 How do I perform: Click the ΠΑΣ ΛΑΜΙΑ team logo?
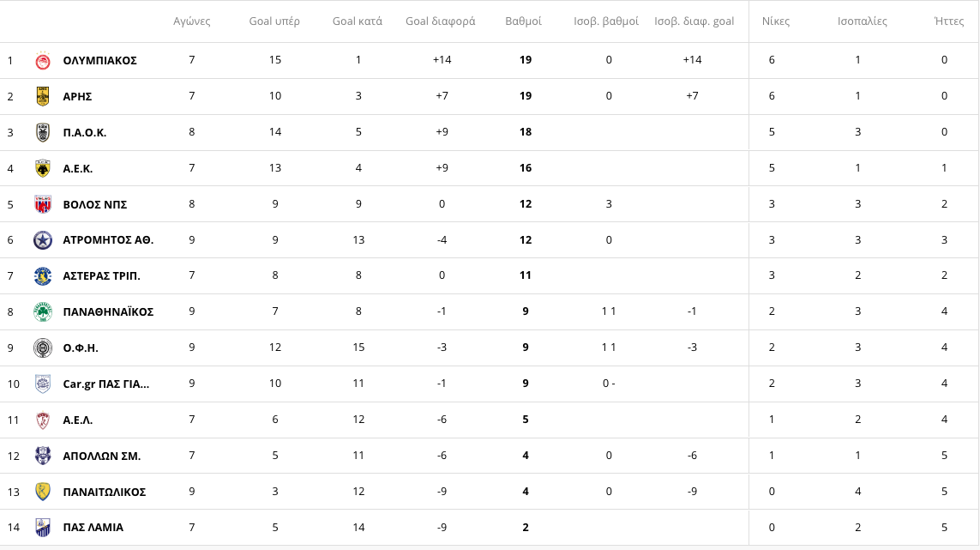coord(43,528)
